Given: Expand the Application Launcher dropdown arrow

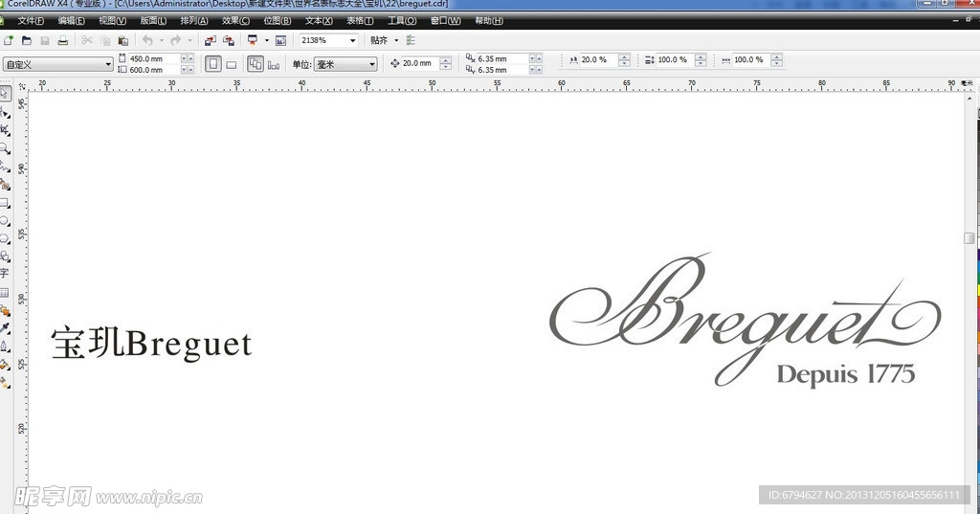Looking at the screenshot, I should 266,40.
